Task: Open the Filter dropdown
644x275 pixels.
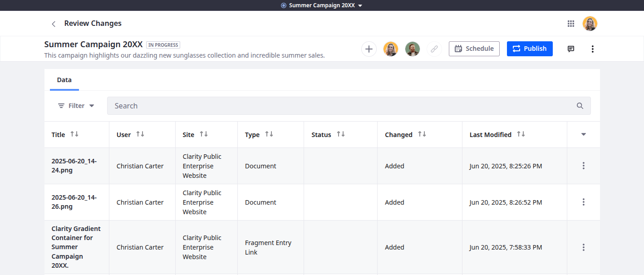Action: click(x=76, y=106)
